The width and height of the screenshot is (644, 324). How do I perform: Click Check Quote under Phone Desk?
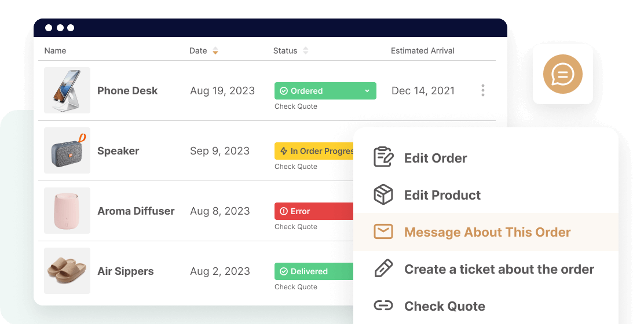(296, 106)
